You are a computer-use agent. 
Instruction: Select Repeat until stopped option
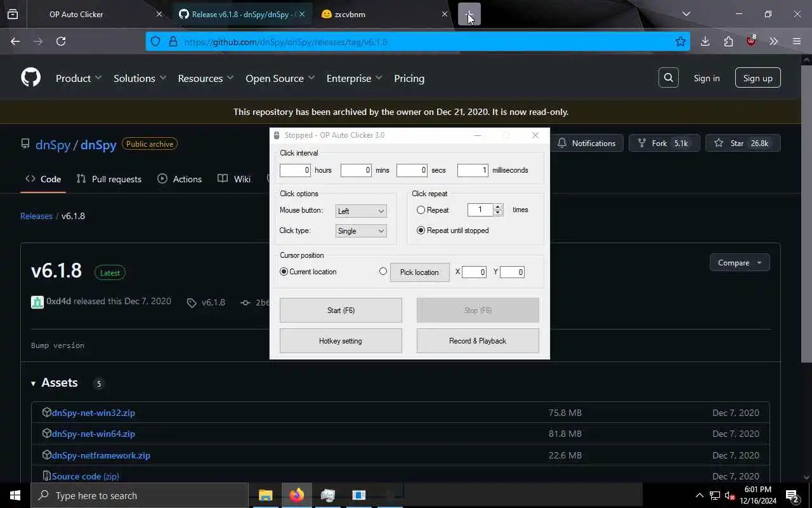421,231
